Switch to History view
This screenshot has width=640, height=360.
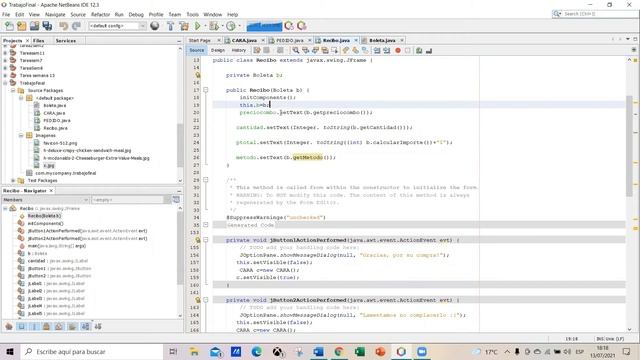(239, 50)
